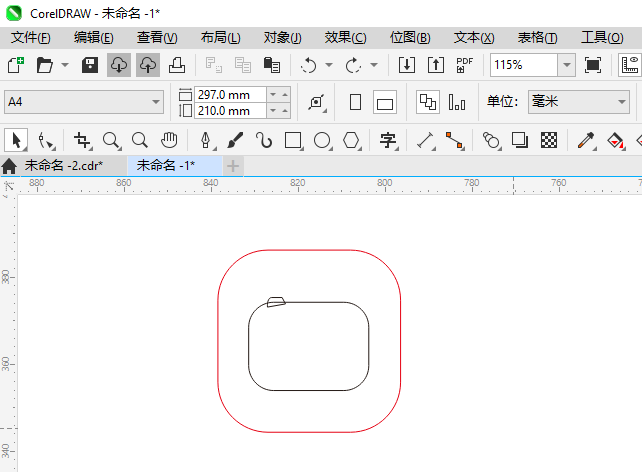Click the Publish to PDF icon

pos(465,65)
